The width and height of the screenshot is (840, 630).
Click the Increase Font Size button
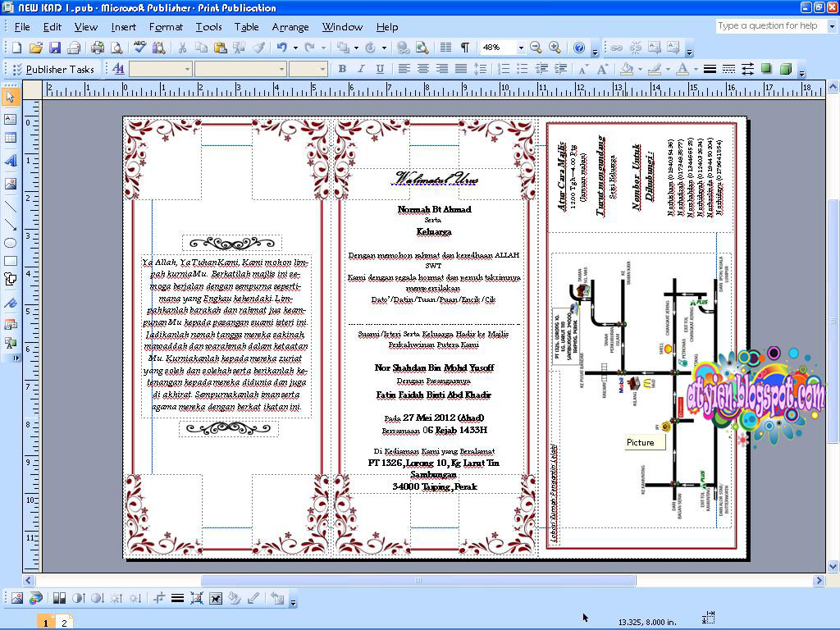pos(602,69)
